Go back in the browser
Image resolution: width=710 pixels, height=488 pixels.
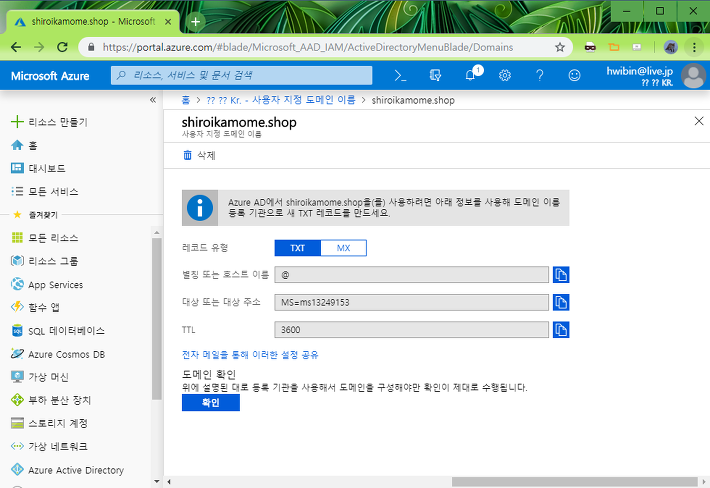pos(16,47)
